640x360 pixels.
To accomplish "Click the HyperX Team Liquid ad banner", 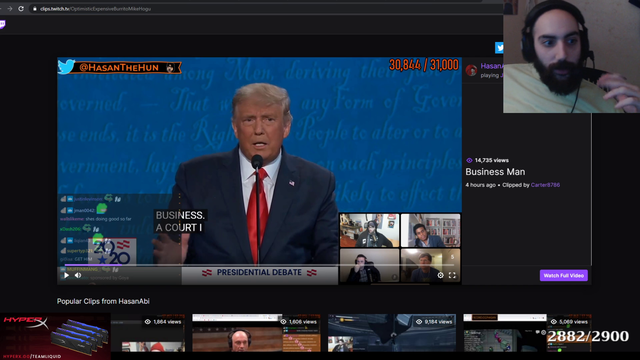I will pos(55,336).
